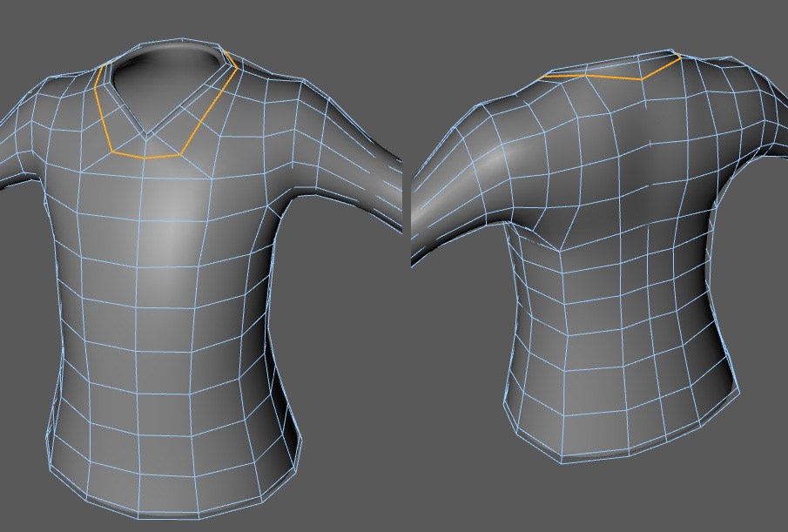Click the front shirt's sleeve at the image's outer edge
This screenshot has width=788, height=532.
pos(20,145)
